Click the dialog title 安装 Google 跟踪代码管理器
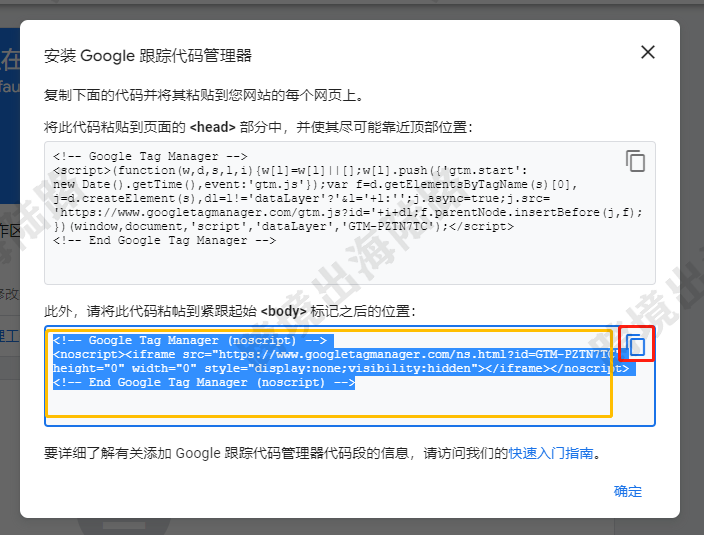This screenshot has width=704, height=535. pos(148,56)
